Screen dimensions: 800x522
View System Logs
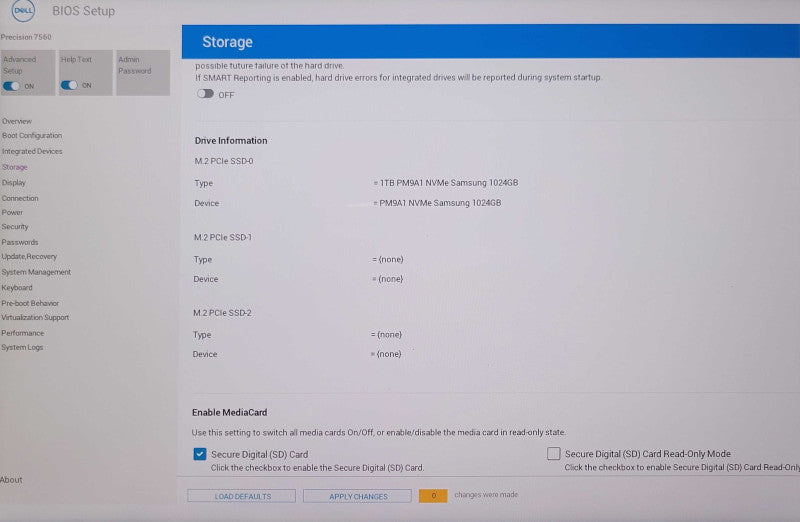[x=22, y=347]
